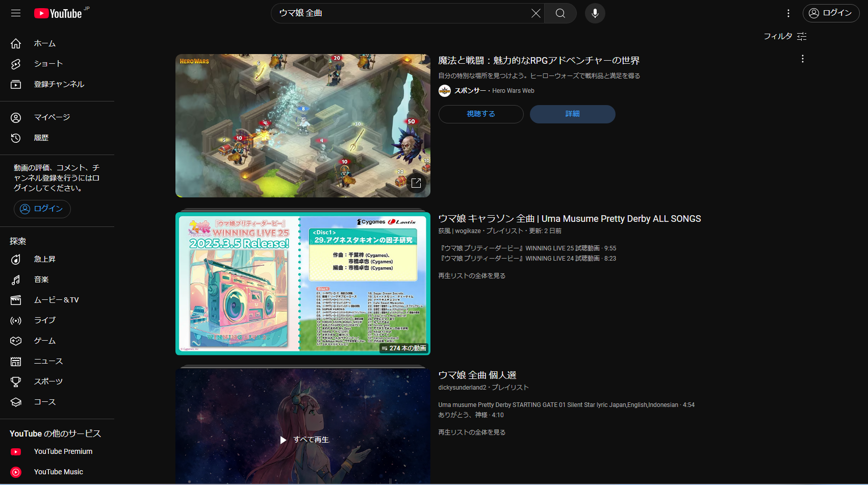The height and width of the screenshot is (485, 868).
Task: Open settings three-dot menu in header
Action: (788, 13)
